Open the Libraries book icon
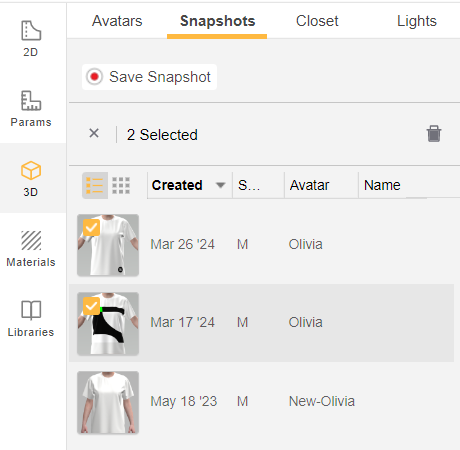Image resolution: width=460 pixels, height=450 pixels. click(x=31, y=310)
